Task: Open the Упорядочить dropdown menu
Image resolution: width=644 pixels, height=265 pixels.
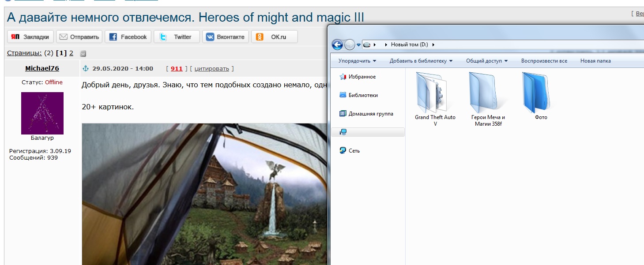Action: click(x=358, y=61)
